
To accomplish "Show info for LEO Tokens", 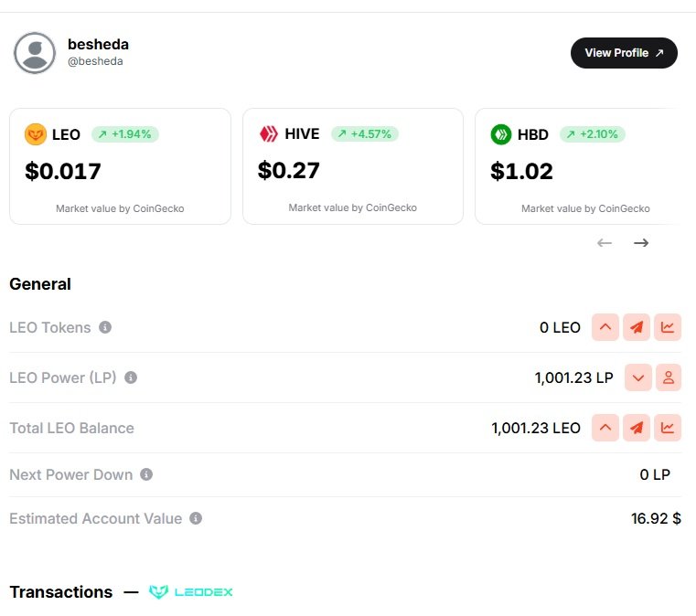I will point(105,327).
